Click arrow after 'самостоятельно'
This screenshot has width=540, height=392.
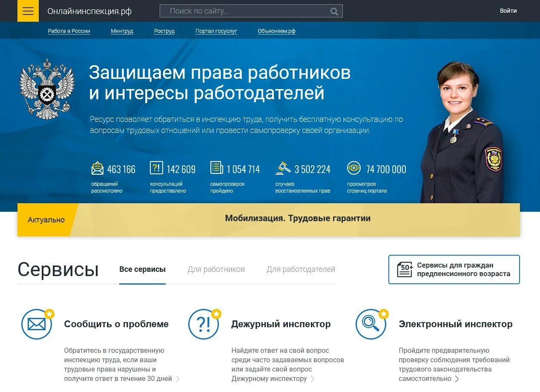pyautogui.click(x=457, y=379)
